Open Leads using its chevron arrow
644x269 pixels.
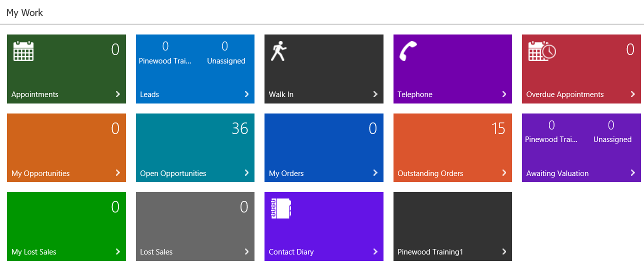point(246,94)
